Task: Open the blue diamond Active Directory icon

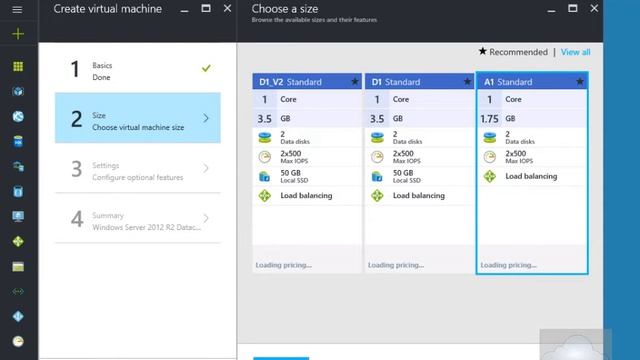Action: coord(18,316)
